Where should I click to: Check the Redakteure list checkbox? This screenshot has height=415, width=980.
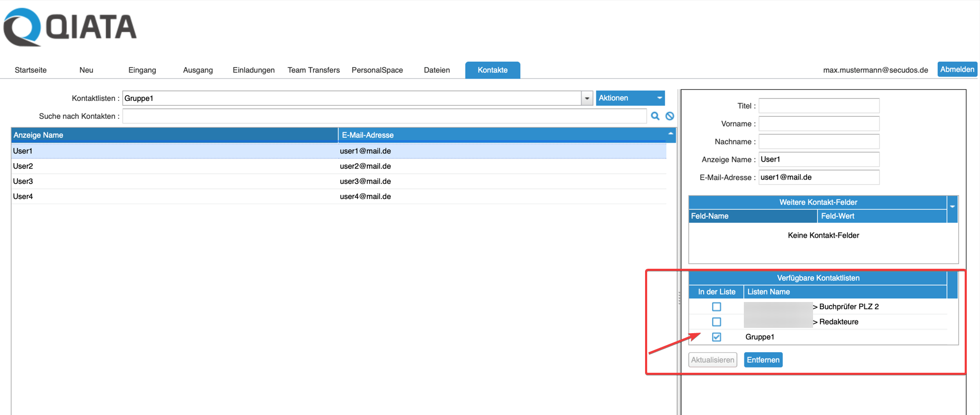[x=716, y=322]
